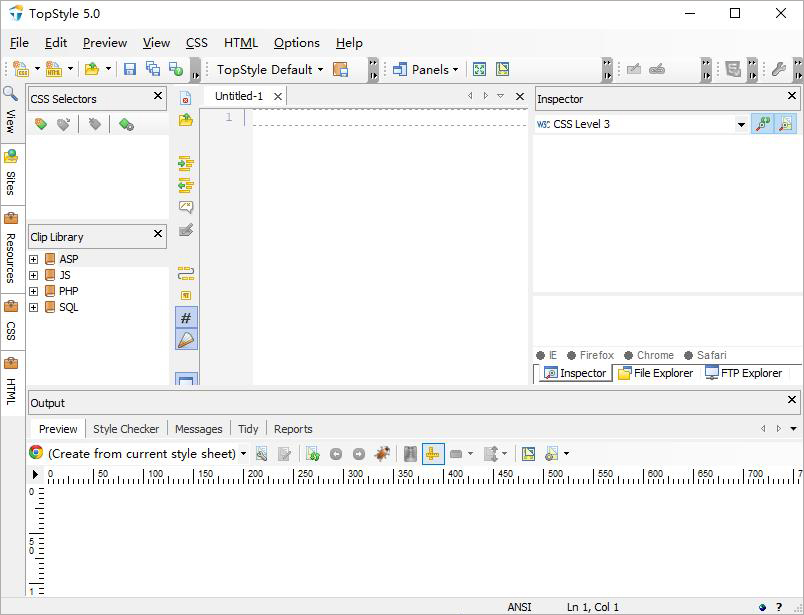This screenshot has width=804, height=615.
Task: Click the Chrome browser icon in Preview toolbar
Action: click(36, 452)
